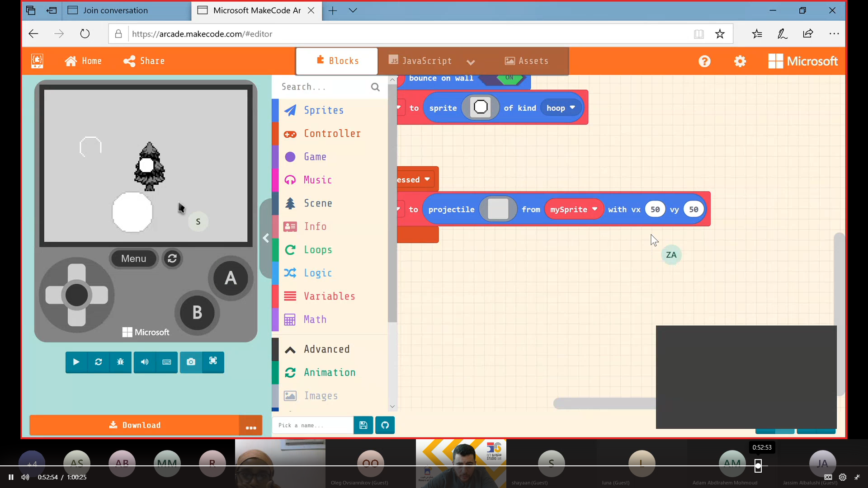Open video player settings gear
The width and height of the screenshot is (868, 488).
tap(843, 477)
